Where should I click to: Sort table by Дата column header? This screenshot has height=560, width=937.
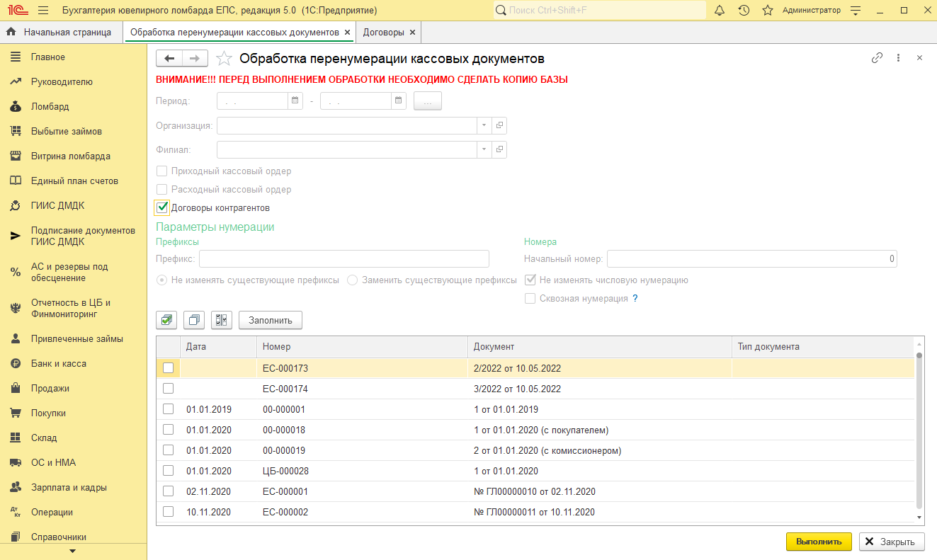tap(218, 347)
